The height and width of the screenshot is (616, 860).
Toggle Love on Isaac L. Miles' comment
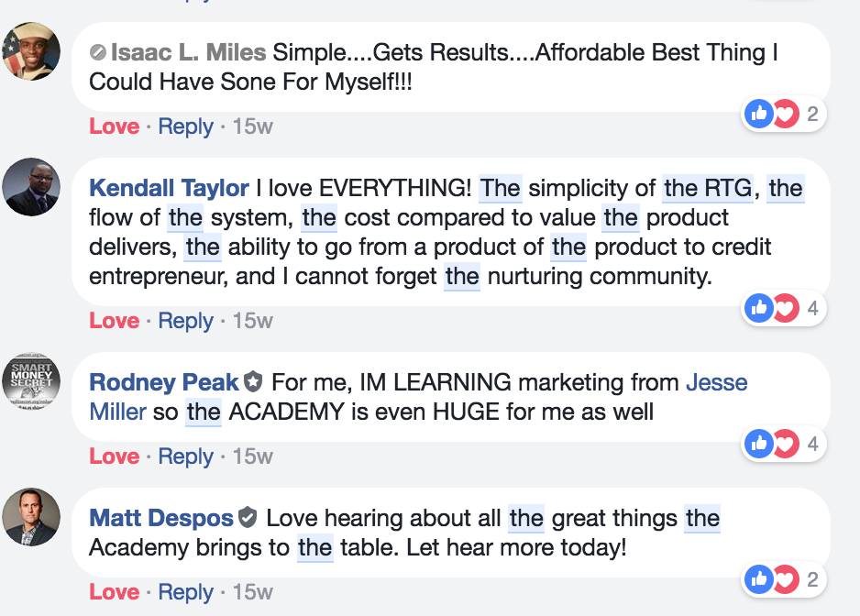114,126
